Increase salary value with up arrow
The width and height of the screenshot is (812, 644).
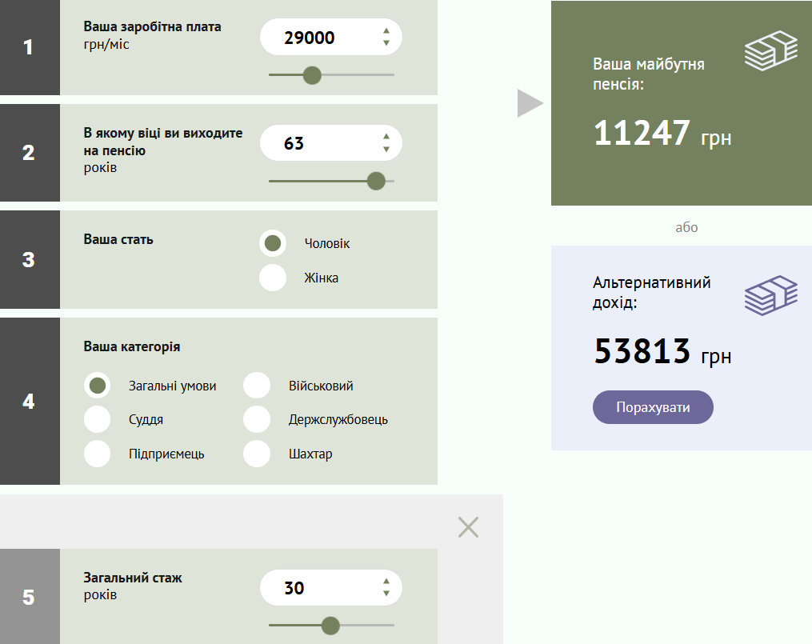386,32
